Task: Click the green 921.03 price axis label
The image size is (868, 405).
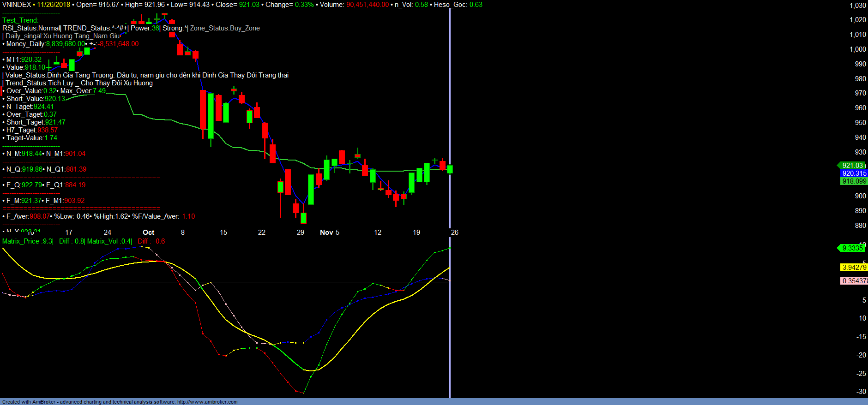Action: click(x=852, y=166)
